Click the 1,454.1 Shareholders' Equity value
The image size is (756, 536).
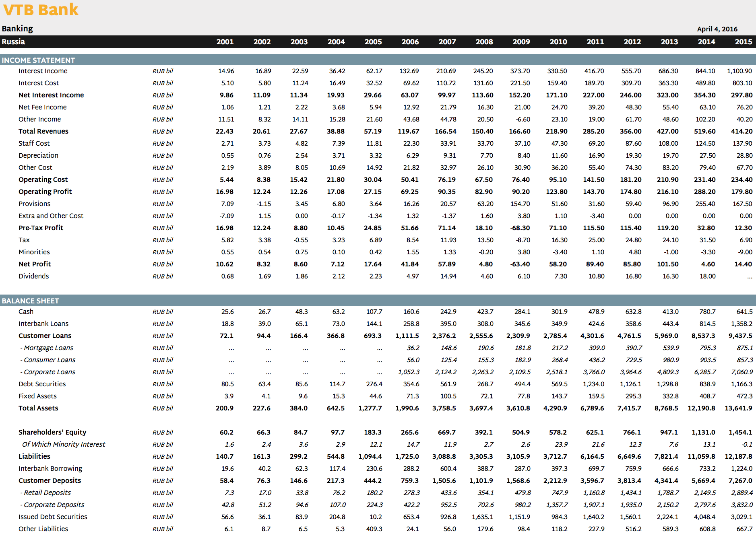pyautogui.click(x=740, y=432)
